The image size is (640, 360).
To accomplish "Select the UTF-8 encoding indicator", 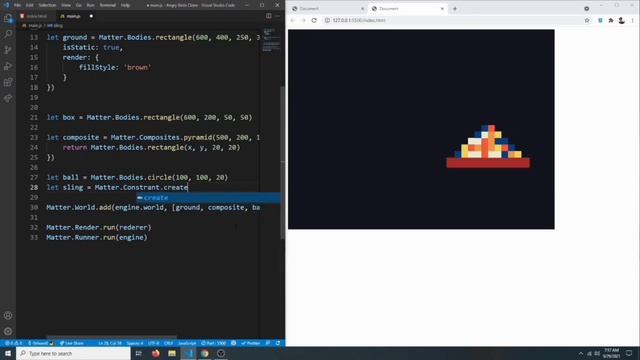I will click(153, 343).
